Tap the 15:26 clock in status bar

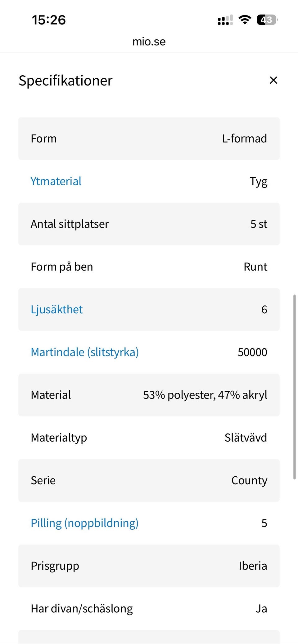pos(49,20)
